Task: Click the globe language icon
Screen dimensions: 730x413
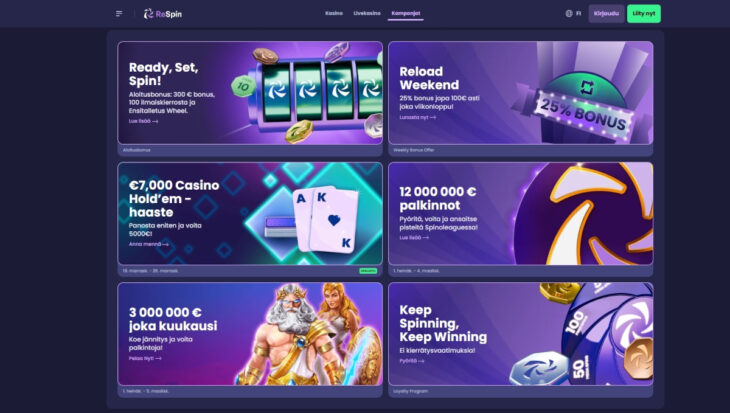Action: (x=569, y=14)
